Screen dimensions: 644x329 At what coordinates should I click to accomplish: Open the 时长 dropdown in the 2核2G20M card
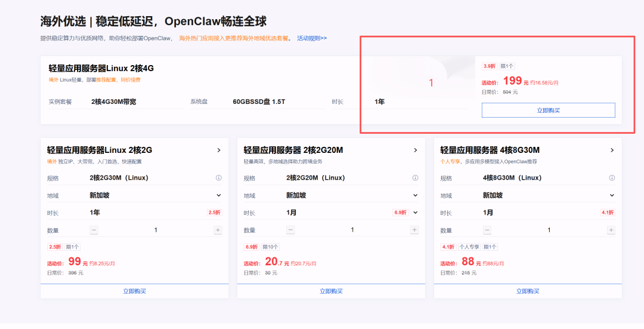(x=415, y=213)
